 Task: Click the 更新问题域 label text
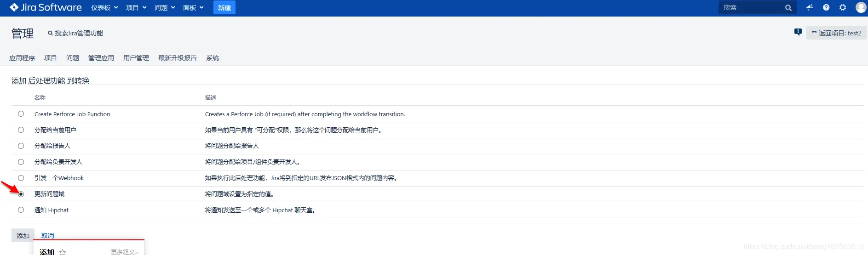[50, 194]
